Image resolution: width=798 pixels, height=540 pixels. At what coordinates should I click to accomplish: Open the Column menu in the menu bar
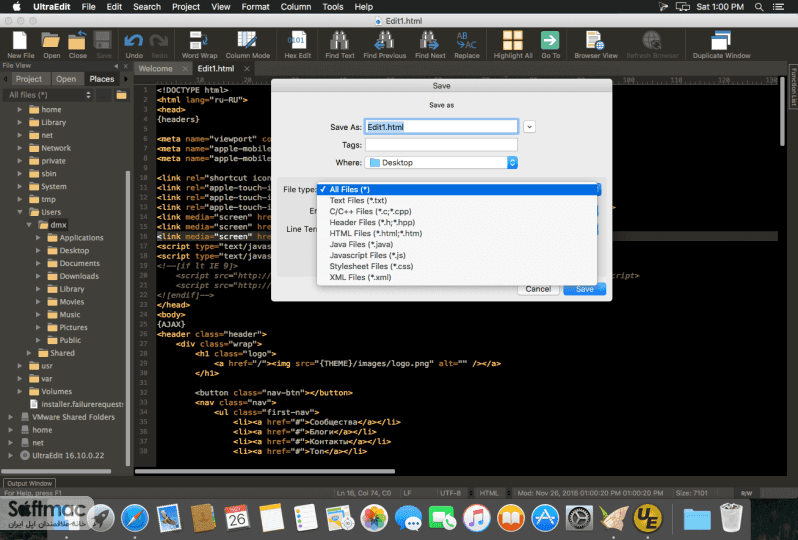tap(296, 7)
